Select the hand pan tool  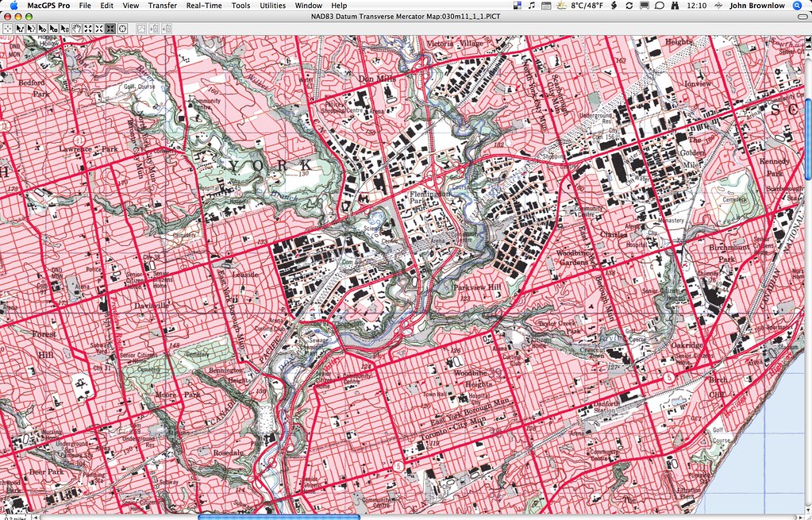[x=77, y=28]
